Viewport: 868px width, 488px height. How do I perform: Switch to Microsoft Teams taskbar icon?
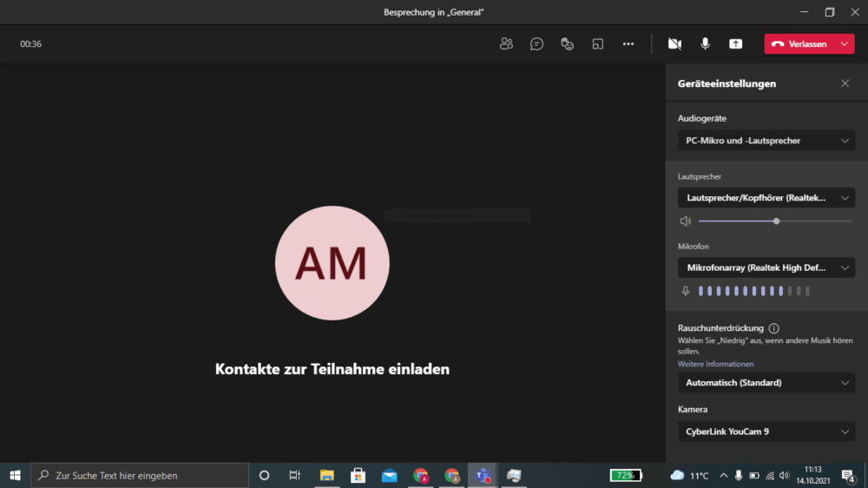click(482, 475)
